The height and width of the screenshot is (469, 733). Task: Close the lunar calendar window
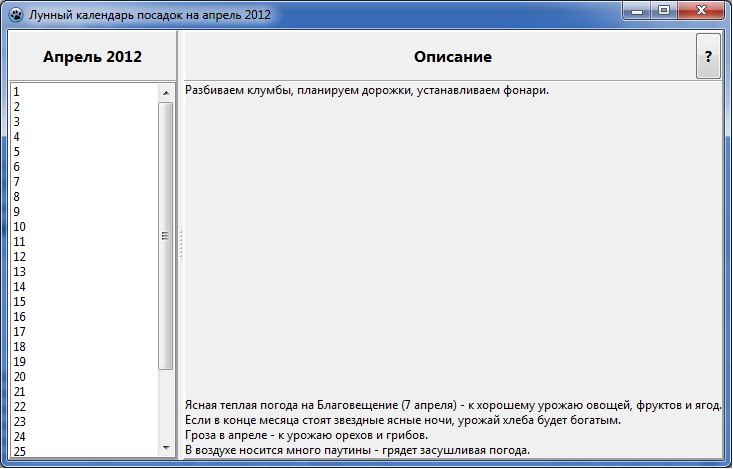(701, 11)
